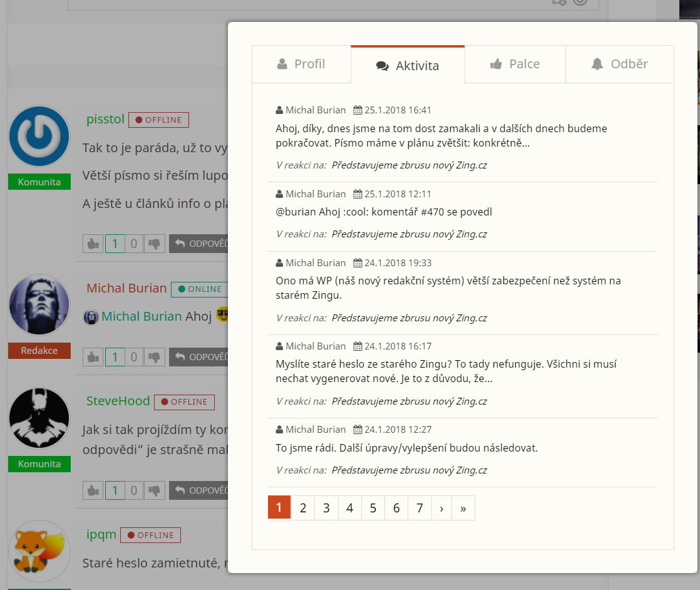Select the Aktivita tab
Image resolution: width=700 pixels, height=590 pixels.
tap(408, 66)
